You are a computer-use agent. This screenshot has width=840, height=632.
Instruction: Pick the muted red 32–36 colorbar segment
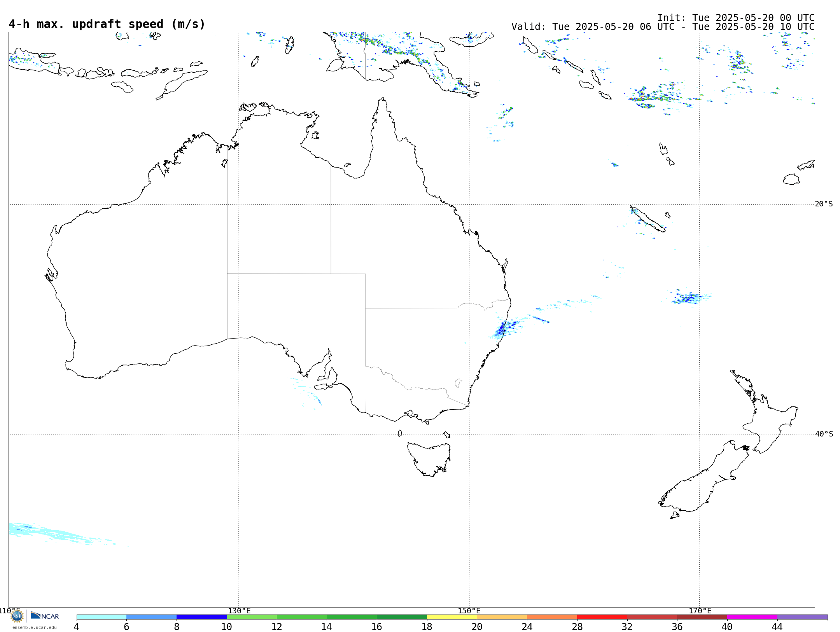tap(652, 617)
